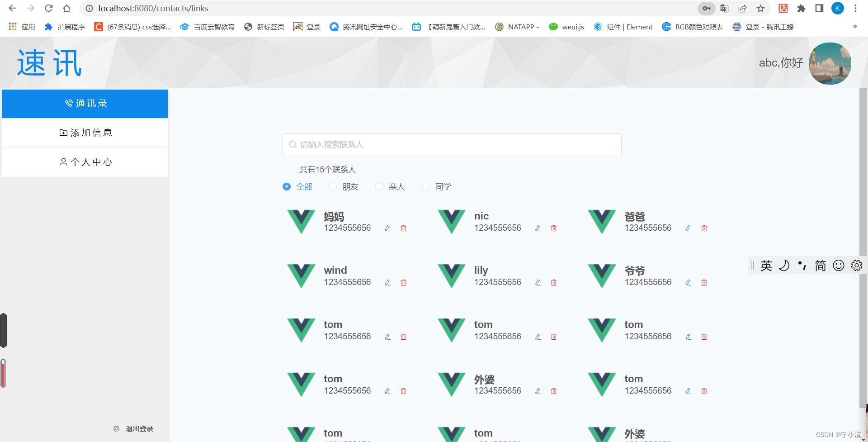Expand the hidden bookmarks overflow chevron
Image resolution: width=868 pixels, height=442 pixels.
pos(855,26)
